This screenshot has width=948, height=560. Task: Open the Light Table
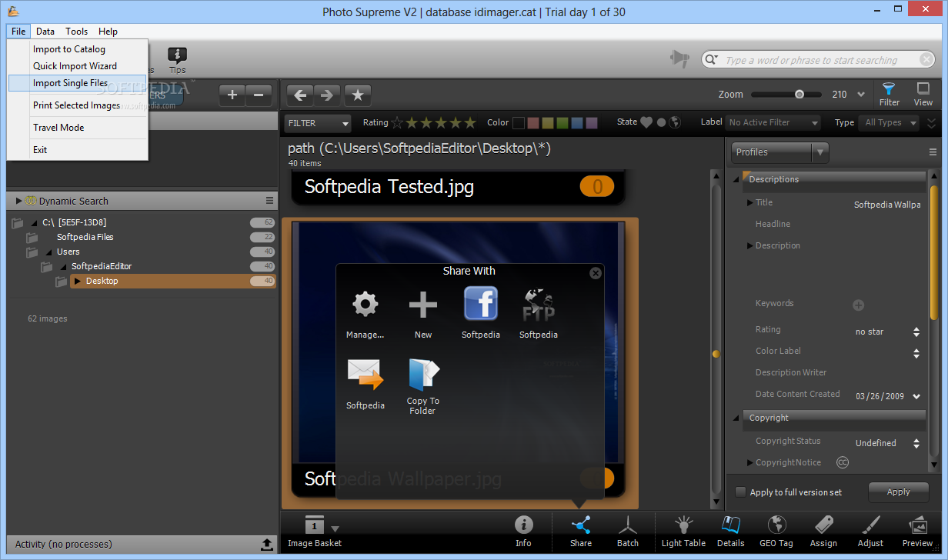(683, 532)
